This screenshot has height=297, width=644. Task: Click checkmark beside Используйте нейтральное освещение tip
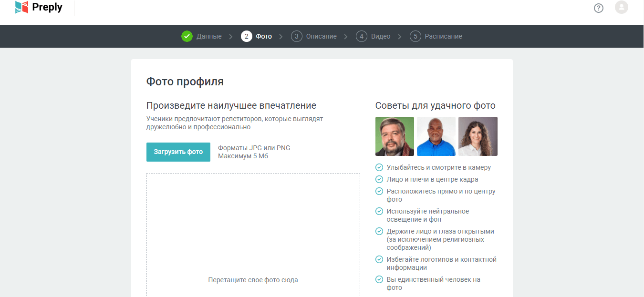[x=379, y=211]
